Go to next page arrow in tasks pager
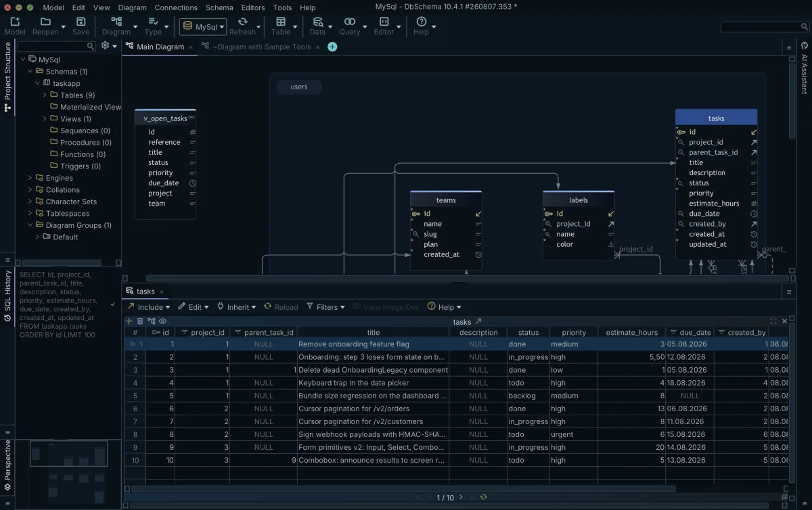This screenshot has height=510, width=812. tap(461, 497)
